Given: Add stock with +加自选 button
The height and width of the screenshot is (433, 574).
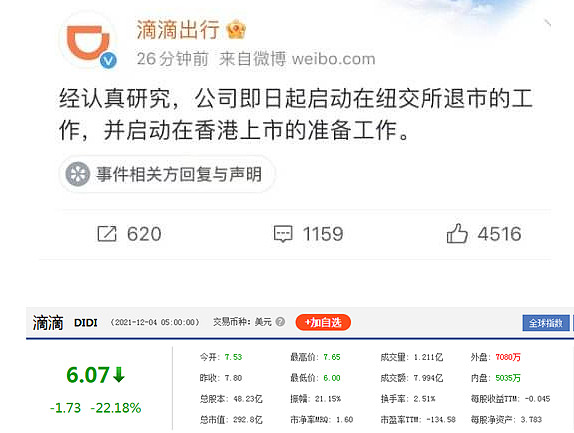Looking at the screenshot, I should click(x=323, y=322).
